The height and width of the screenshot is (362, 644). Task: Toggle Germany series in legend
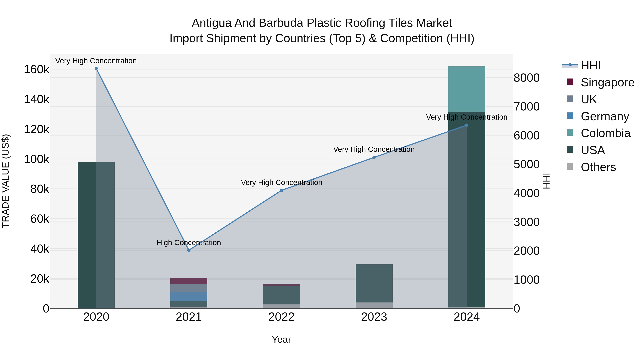coord(598,116)
